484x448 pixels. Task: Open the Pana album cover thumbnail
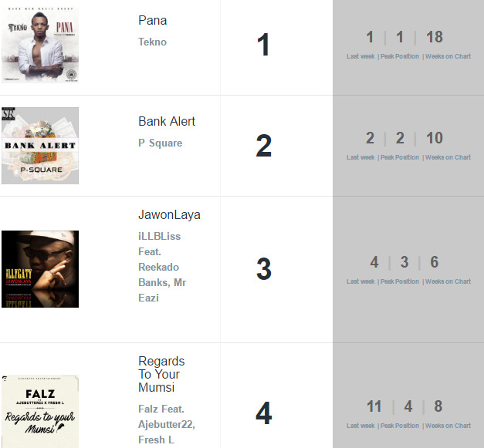point(40,45)
